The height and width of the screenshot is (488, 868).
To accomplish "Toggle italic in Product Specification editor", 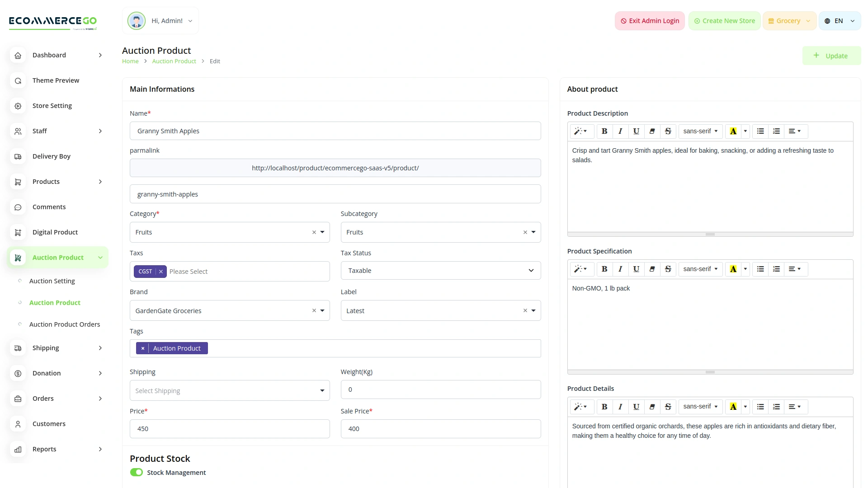I will [620, 269].
